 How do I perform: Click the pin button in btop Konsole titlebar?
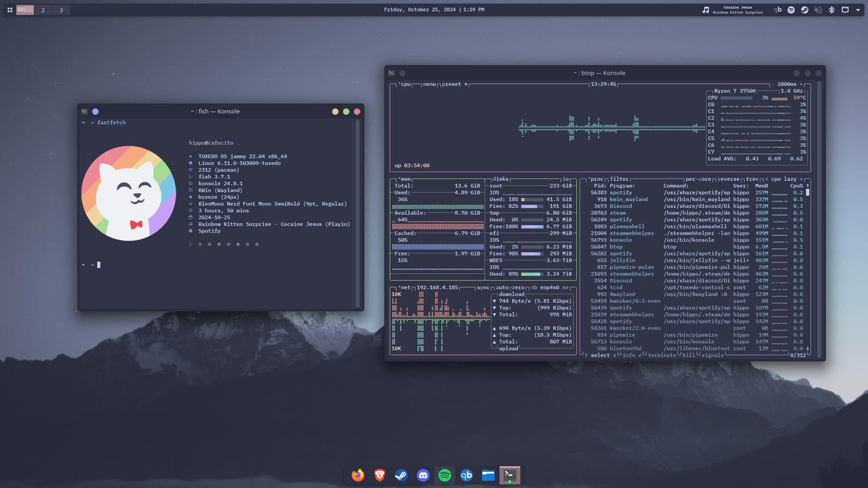pyautogui.click(x=402, y=73)
